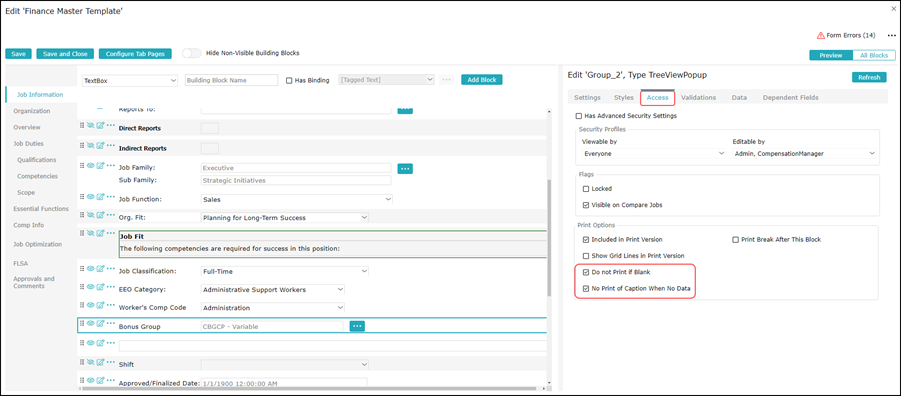Expand the Shift dropdown

tap(284, 364)
